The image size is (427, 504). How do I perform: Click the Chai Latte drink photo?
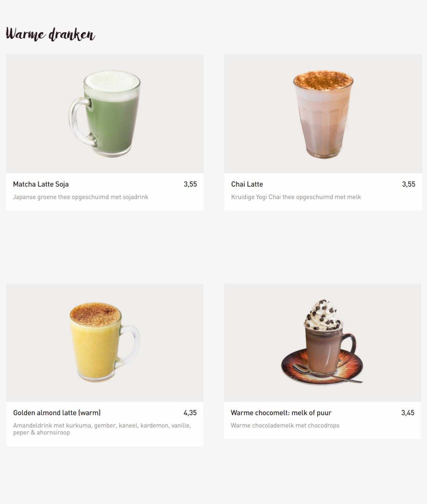coord(323,114)
